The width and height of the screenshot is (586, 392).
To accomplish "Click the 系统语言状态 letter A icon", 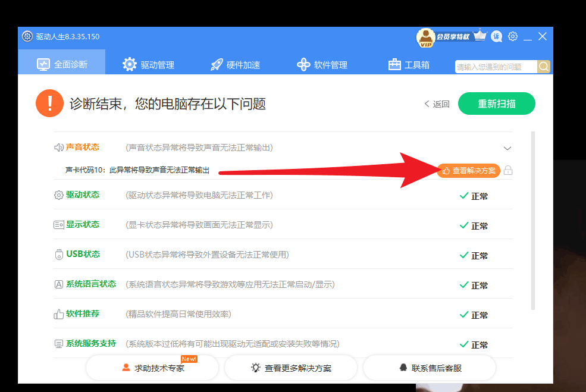I will coord(59,284).
